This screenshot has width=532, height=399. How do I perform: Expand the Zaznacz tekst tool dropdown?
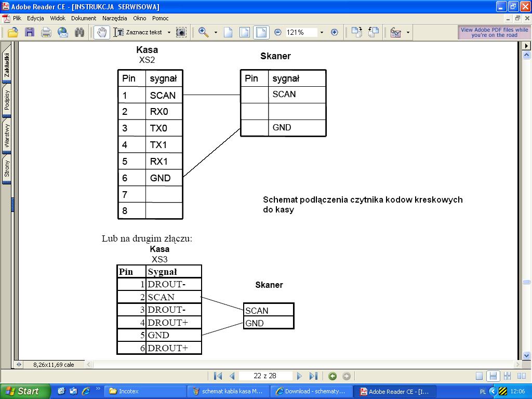pyautogui.click(x=169, y=32)
